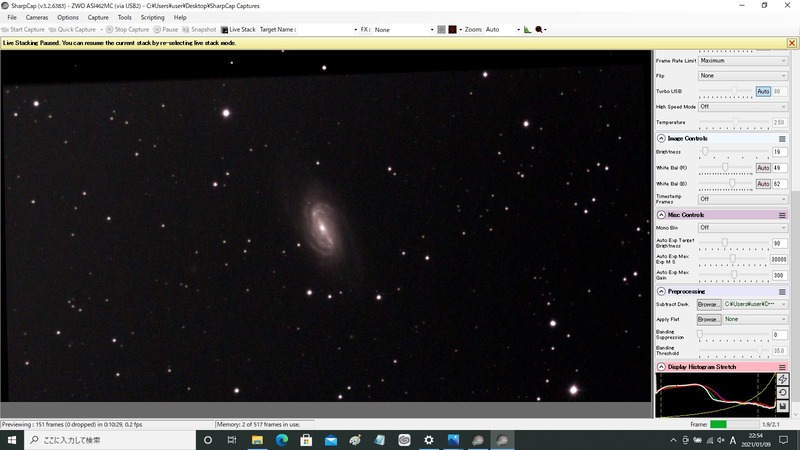Open the Frame Rate Limit dropdown
This screenshot has height=450, width=800.
[x=743, y=61]
